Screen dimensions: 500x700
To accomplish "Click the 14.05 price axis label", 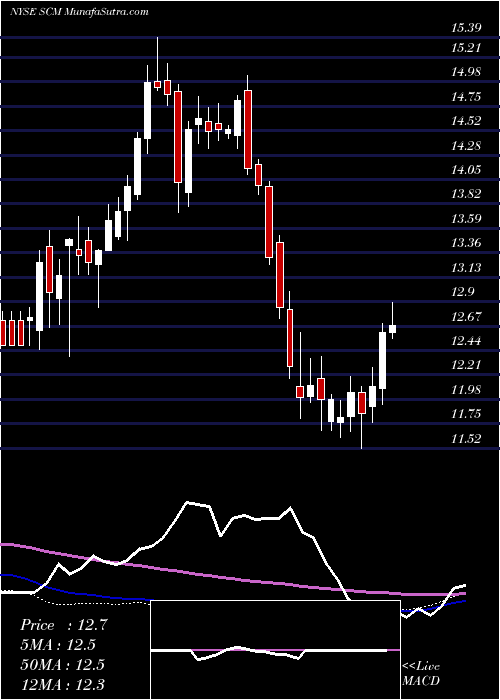I will (466, 170).
